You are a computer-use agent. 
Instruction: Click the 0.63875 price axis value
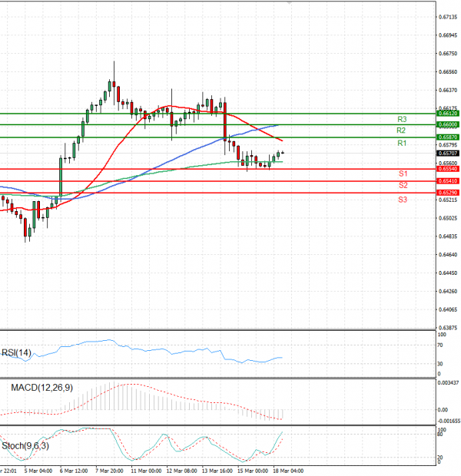click(448, 328)
